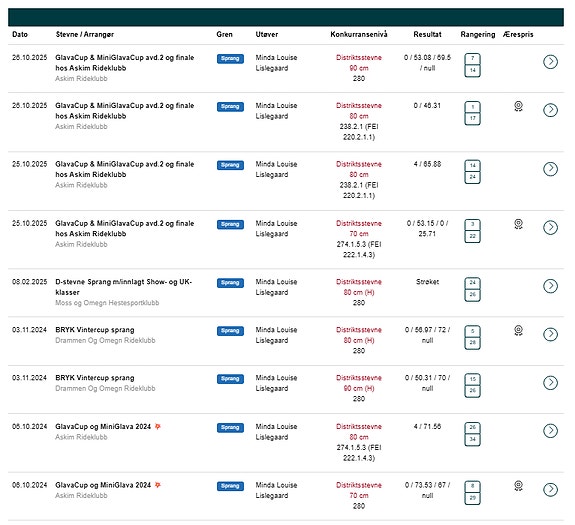The image size is (575, 525).
Task: Click Moss og Omegn Hestesportklubb organizer
Action: tap(107, 303)
